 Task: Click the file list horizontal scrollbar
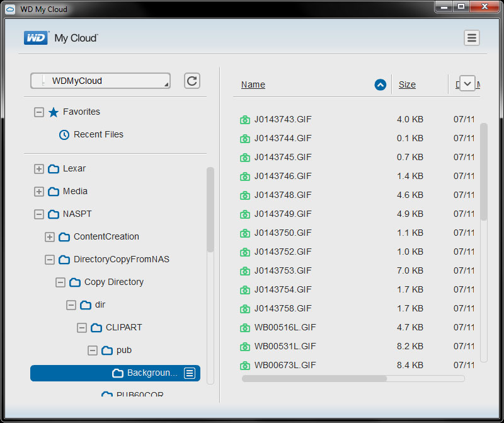pos(314,379)
